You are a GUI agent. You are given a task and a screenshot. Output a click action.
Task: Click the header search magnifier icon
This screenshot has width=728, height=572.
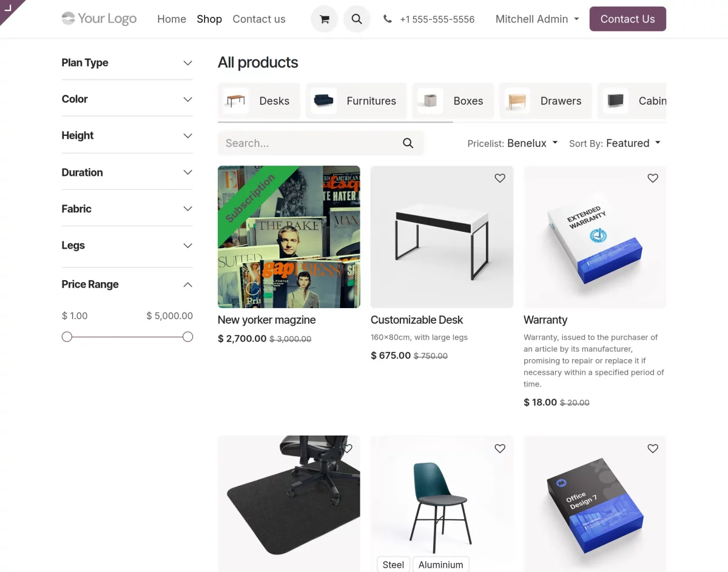[x=357, y=19]
